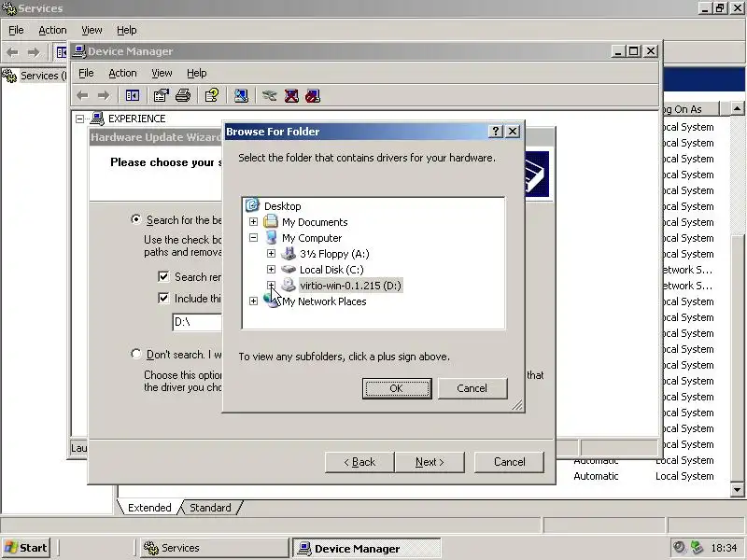This screenshot has height=560, width=747.
Task: Click the Start button
Action: coord(26,548)
